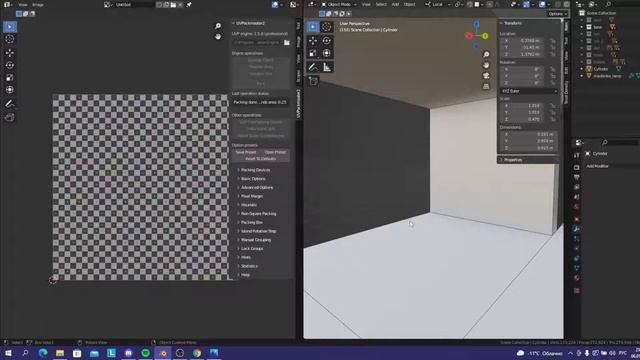Select the 3D viewport Annotate tool
Viewport: 640px width, 360px height.
pos(313,67)
